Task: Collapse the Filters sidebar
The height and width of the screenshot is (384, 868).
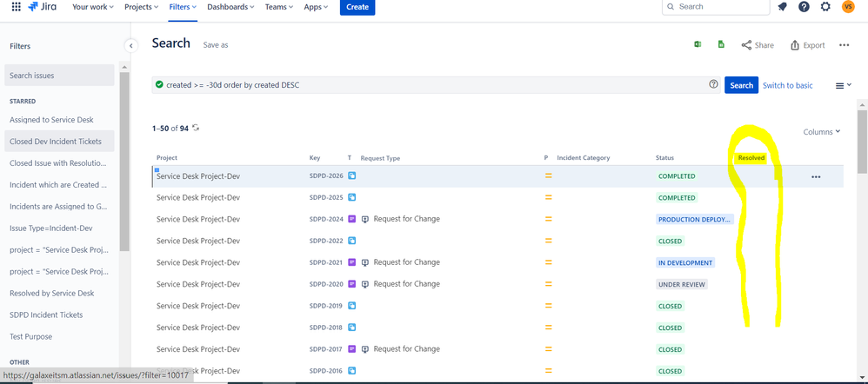Action: [x=130, y=46]
